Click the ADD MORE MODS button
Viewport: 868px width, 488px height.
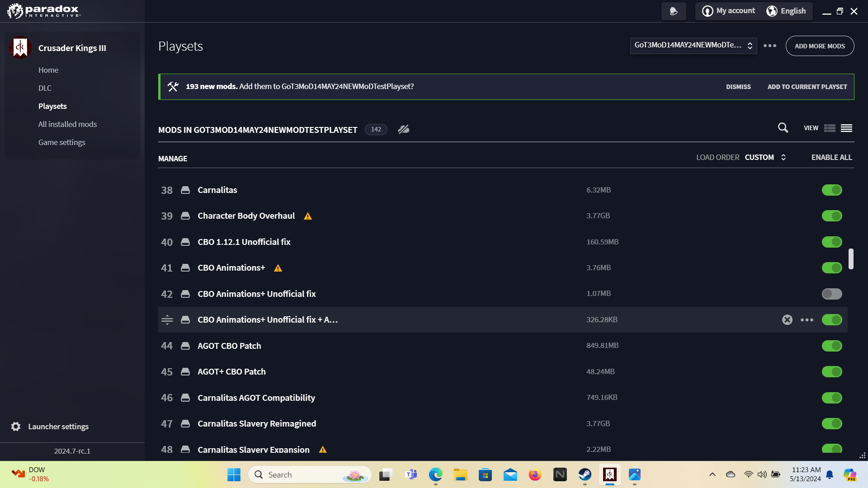point(820,46)
